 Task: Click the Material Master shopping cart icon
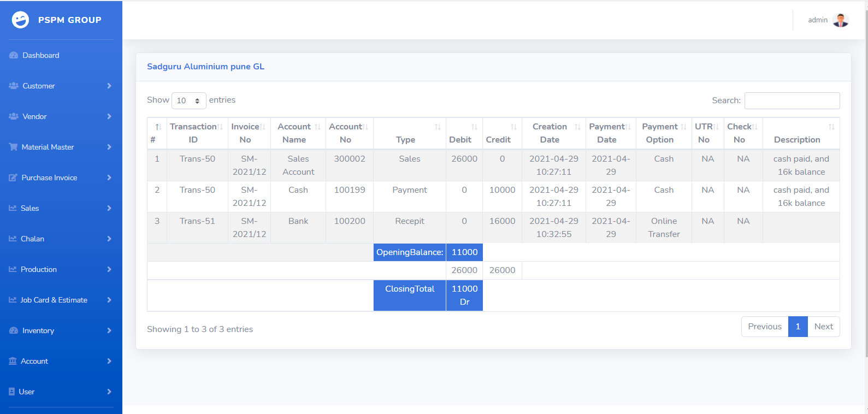point(13,147)
